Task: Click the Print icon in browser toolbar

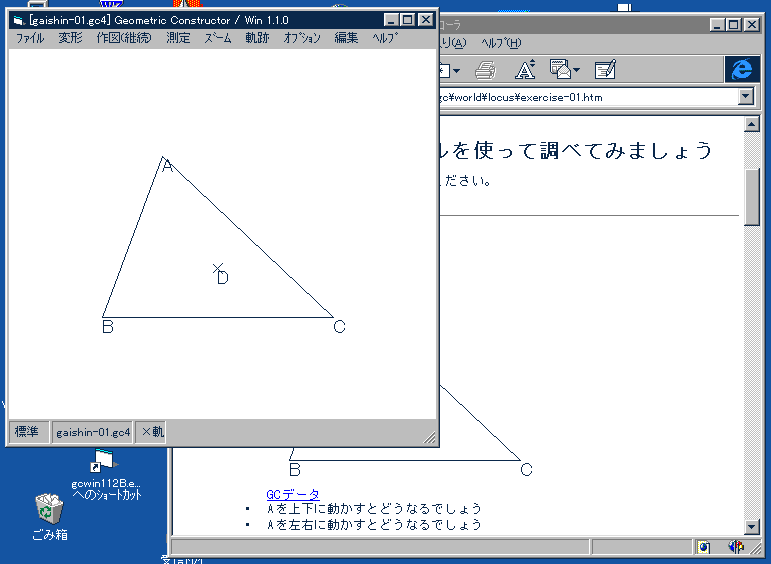Action: [486, 70]
